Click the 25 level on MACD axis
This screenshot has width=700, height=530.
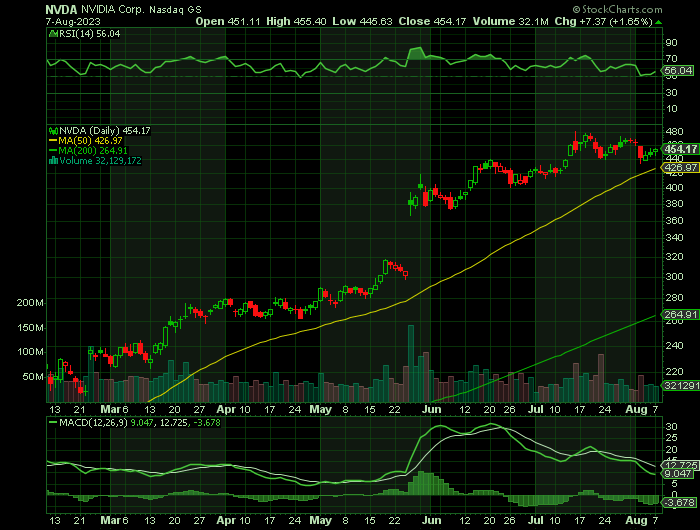[671, 438]
